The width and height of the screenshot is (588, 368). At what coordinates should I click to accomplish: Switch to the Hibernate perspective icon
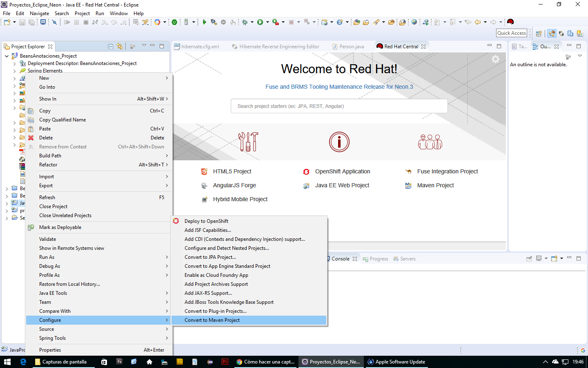click(x=561, y=34)
